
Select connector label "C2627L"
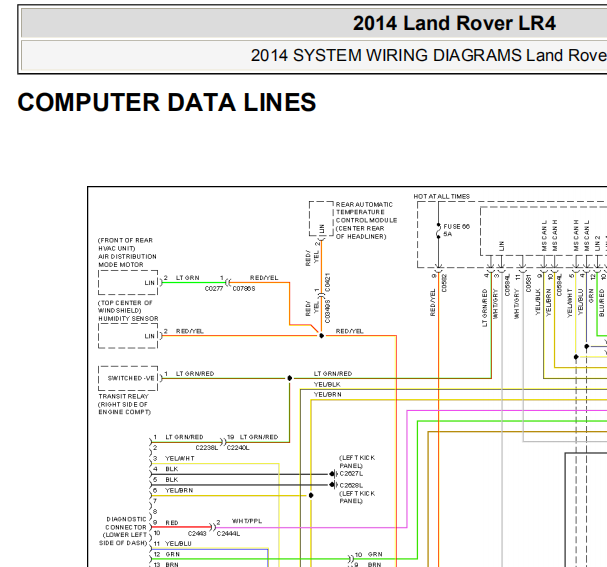351,474
